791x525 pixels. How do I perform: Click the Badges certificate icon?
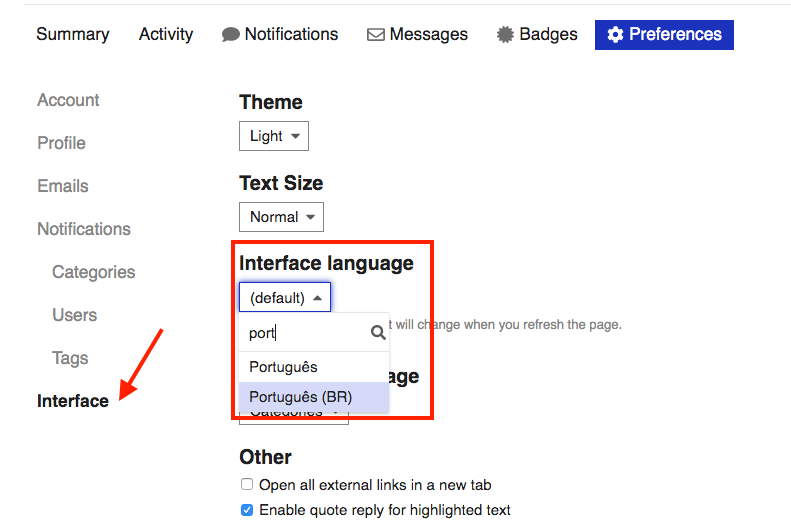506,35
